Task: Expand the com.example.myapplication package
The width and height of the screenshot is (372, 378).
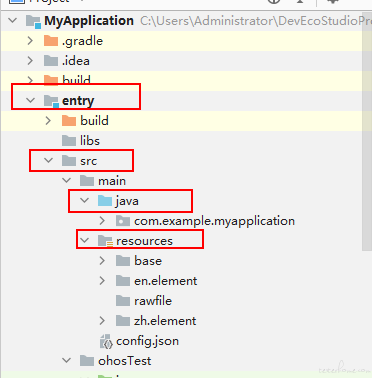Action: point(102,221)
